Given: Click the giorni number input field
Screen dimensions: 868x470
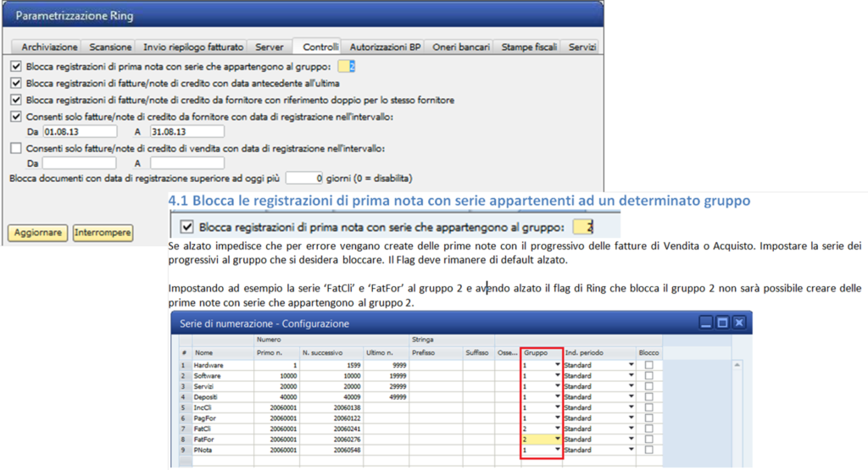Looking at the screenshot, I should point(304,179).
